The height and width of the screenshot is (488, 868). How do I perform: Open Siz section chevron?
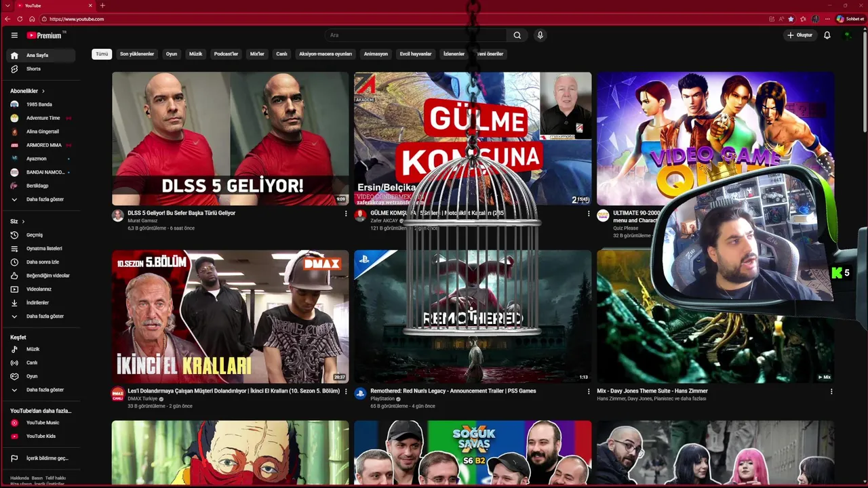23,222
